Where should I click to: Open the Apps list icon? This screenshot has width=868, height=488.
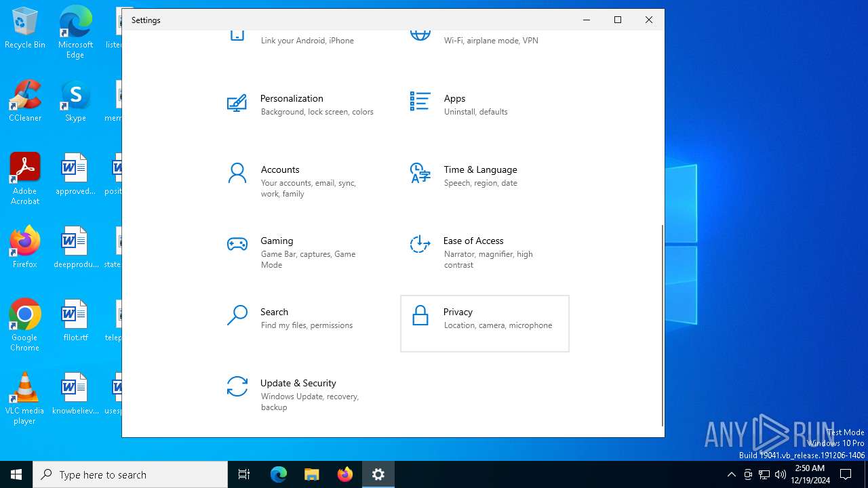tap(420, 102)
